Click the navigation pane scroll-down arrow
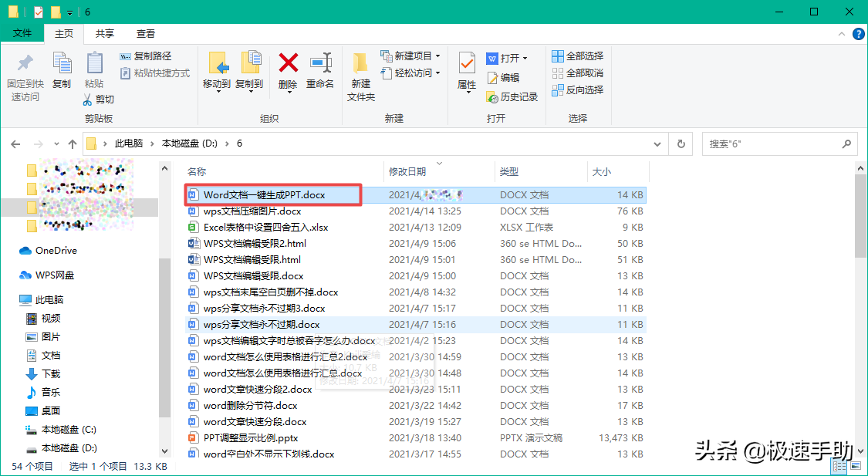 click(164, 451)
